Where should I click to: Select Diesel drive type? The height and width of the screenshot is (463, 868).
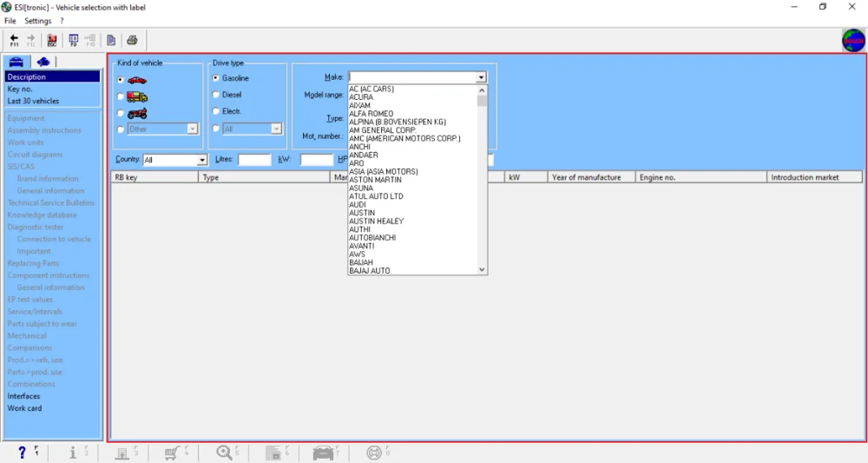[x=216, y=95]
